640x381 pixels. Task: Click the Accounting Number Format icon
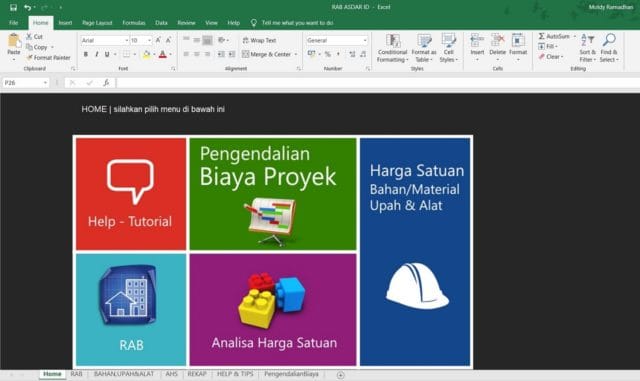pyautogui.click(x=311, y=54)
